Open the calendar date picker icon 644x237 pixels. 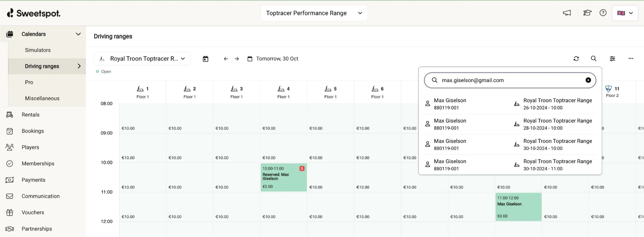point(205,59)
